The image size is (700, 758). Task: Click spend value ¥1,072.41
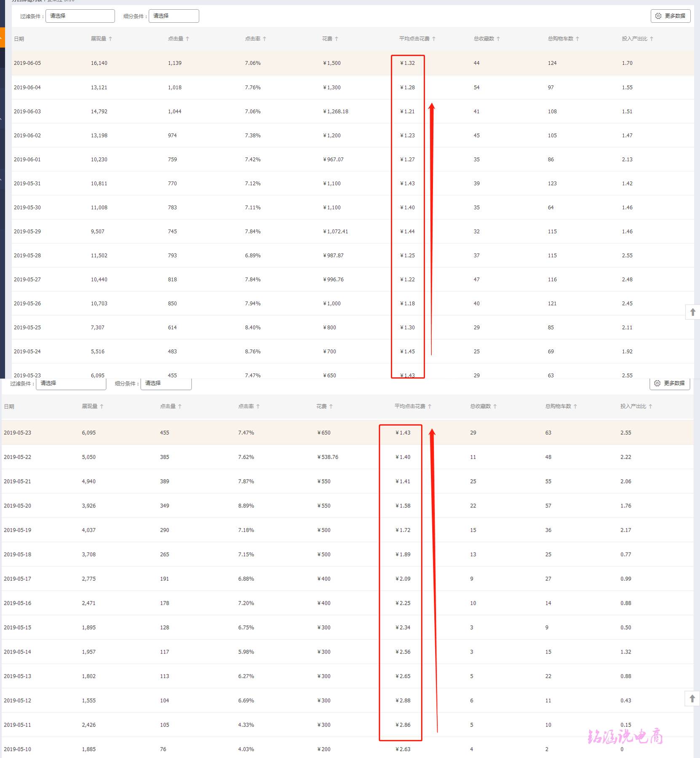pyautogui.click(x=336, y=232)
